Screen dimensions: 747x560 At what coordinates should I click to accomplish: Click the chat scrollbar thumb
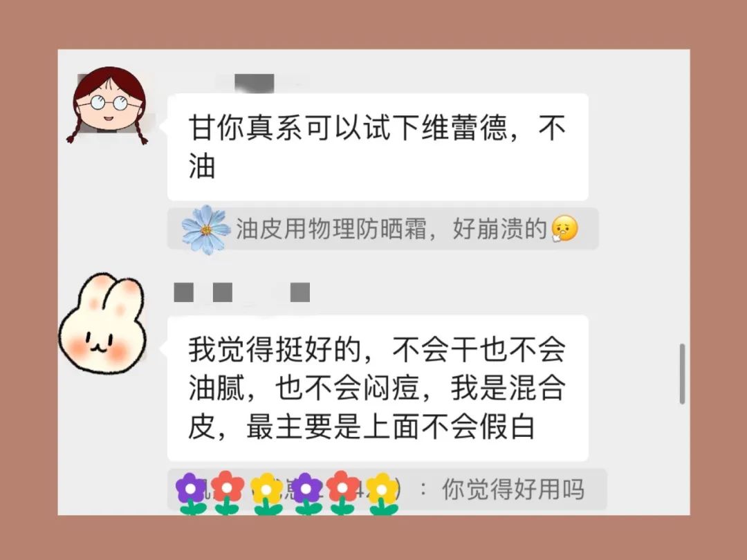pyautogui.click(x=682, y=374)
